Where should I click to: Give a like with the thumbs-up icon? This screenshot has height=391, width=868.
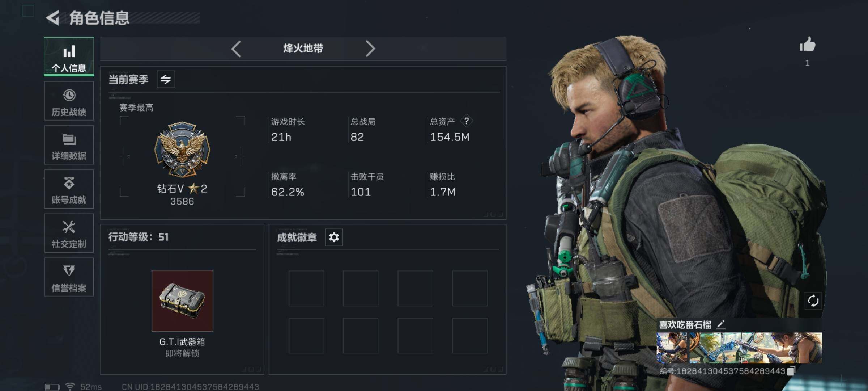pyautogui.click(x=807, y=45)
